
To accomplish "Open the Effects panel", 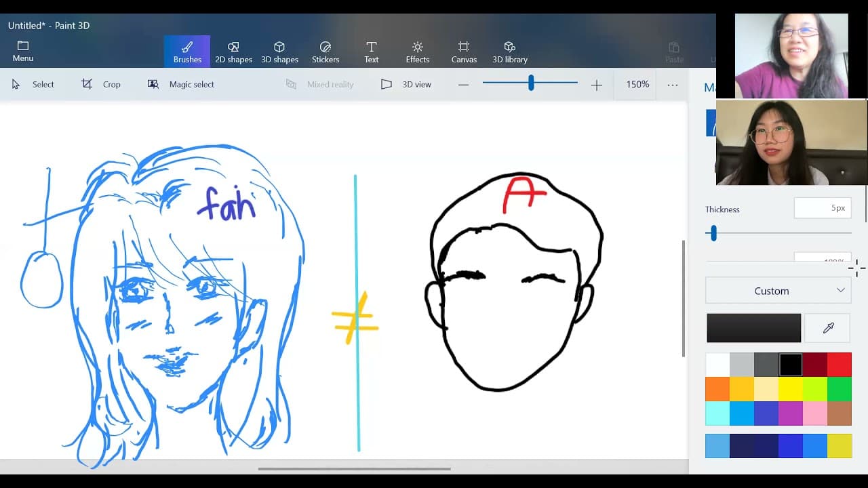I will click(x=418, y=52).
